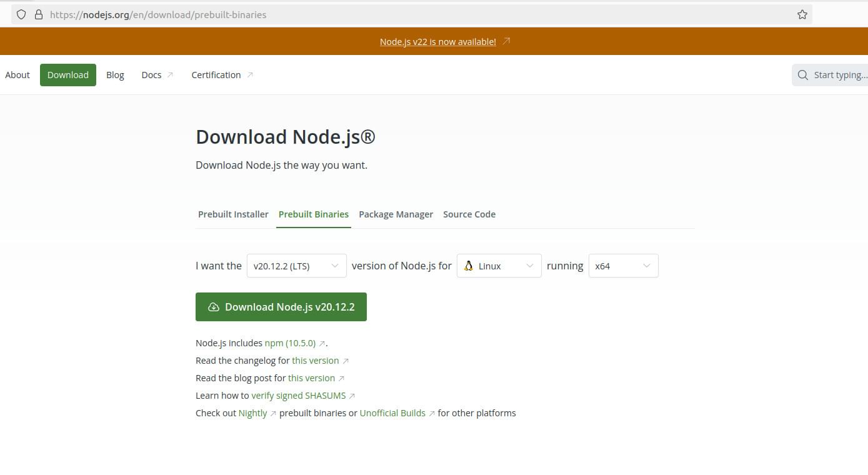The height and width of the screenshot is (475, 868).
Task: Switch to the Package Manager tab
Action: (x=396, y=214)
